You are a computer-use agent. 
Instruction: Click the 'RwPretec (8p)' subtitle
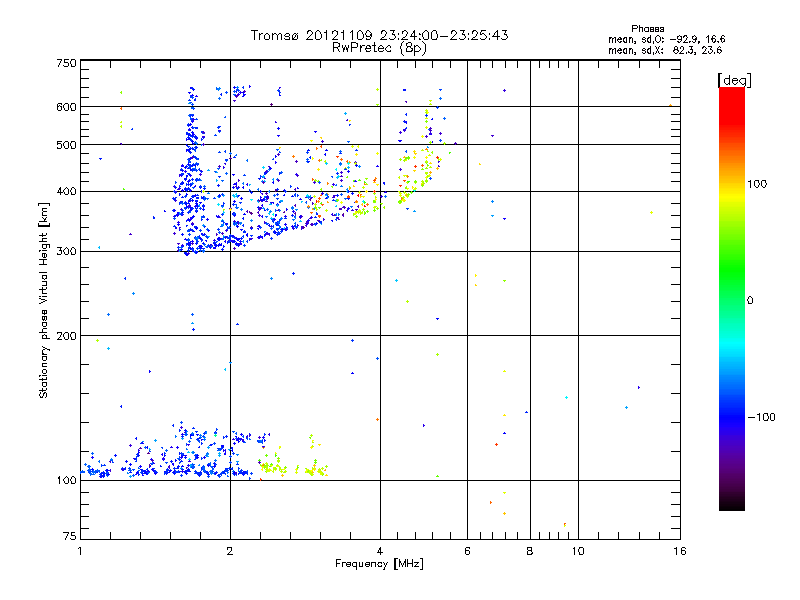click(379, 48)
